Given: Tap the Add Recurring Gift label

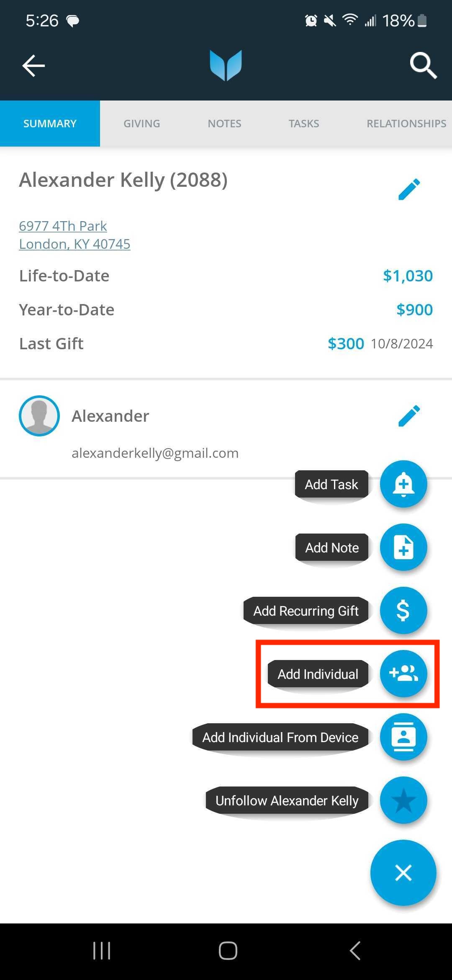Looking at the screenshot, I should click(x=306, y=611).
